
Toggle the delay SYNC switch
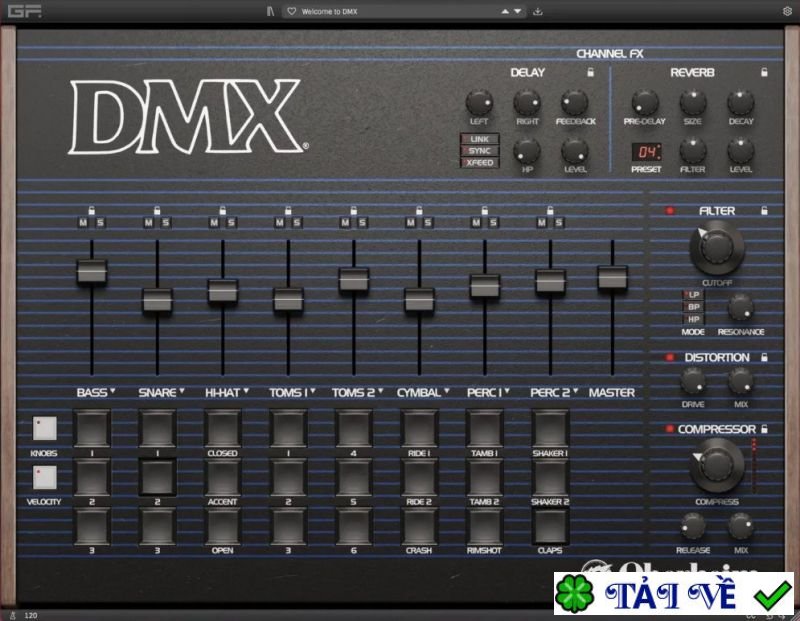(480, 151)
